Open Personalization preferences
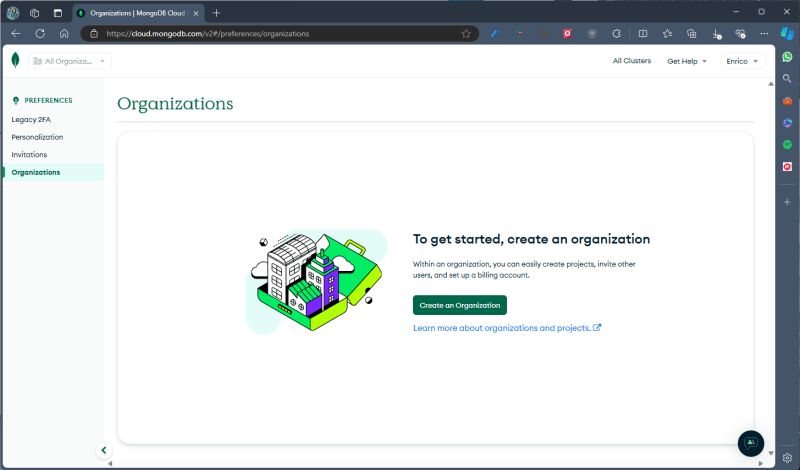 point(37,137)
